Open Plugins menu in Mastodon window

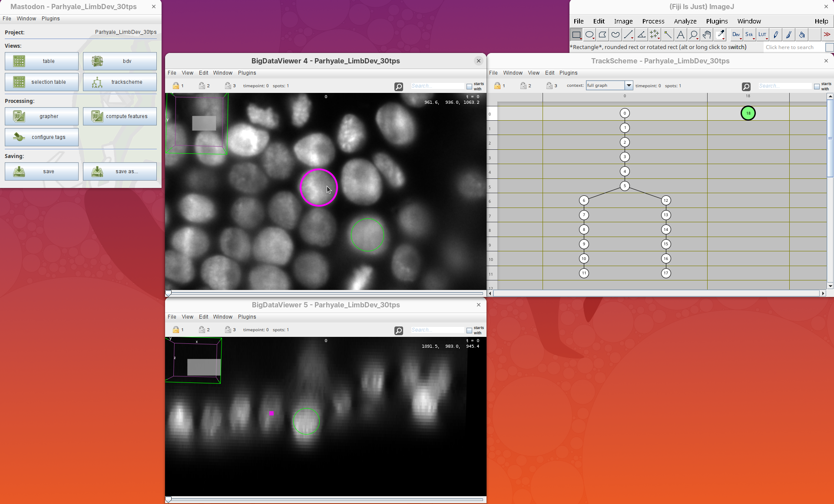tap(50, 19)
